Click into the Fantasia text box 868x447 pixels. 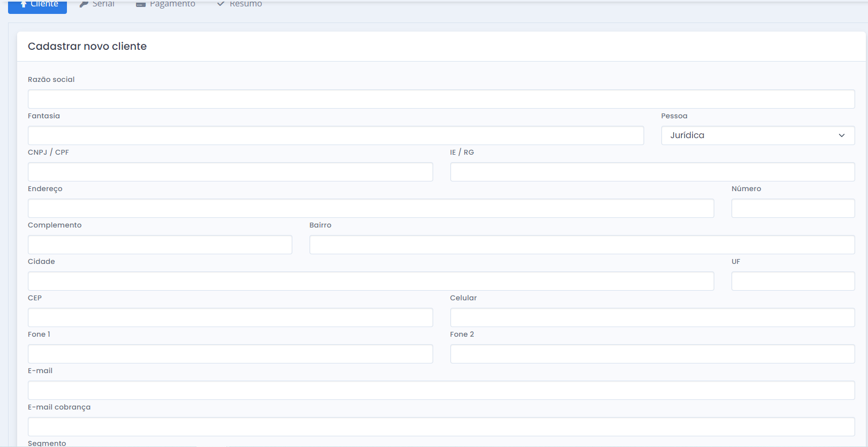tap(335, 135)
